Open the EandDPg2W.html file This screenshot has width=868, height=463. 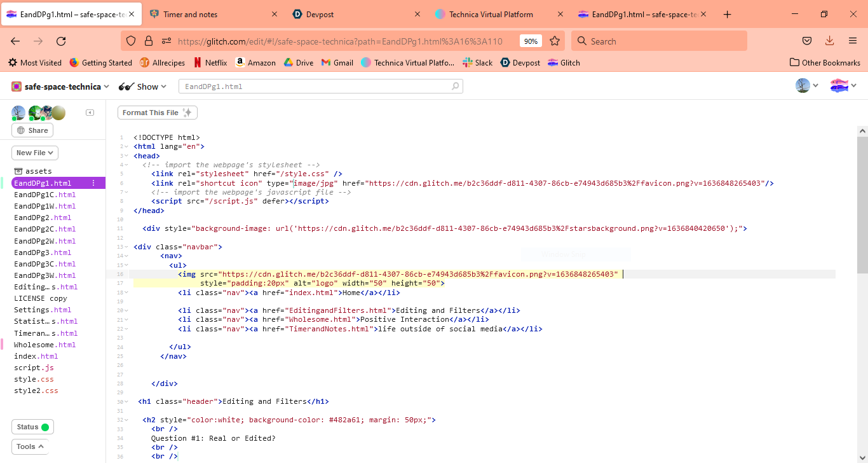tap(44, 241)
